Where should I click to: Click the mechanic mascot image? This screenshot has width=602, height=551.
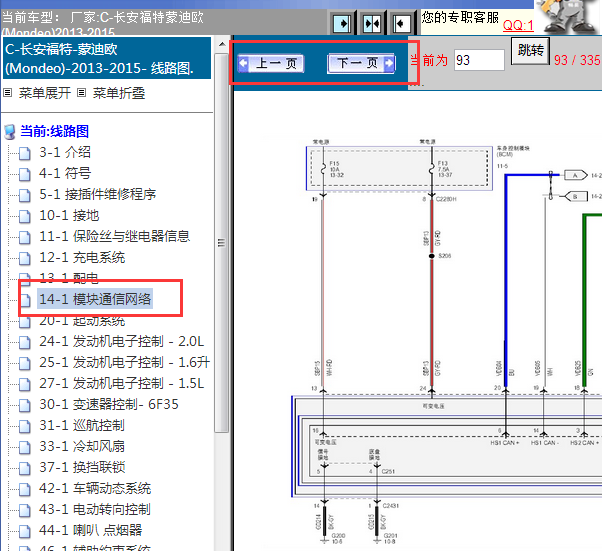(568, 17)
